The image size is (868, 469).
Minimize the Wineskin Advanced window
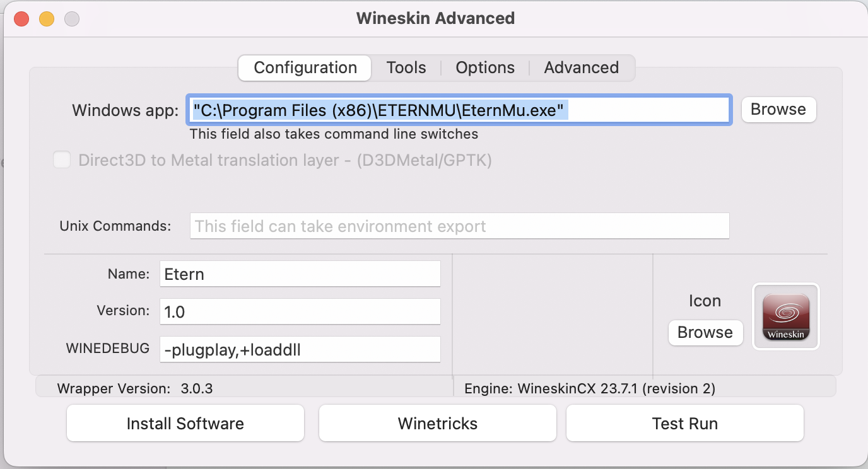pos(47,19)
